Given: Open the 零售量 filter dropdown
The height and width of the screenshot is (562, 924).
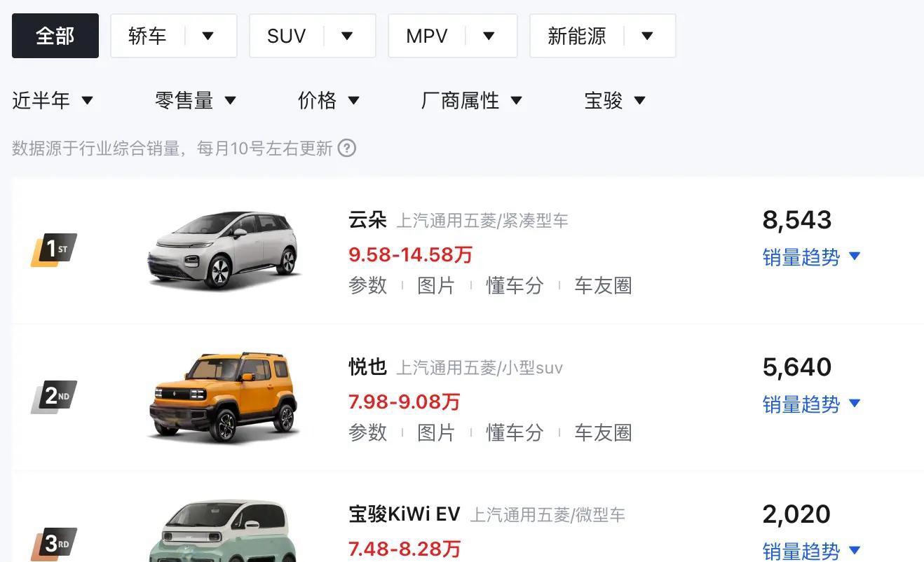Looking at the screenshot, I should pos(196,101).
